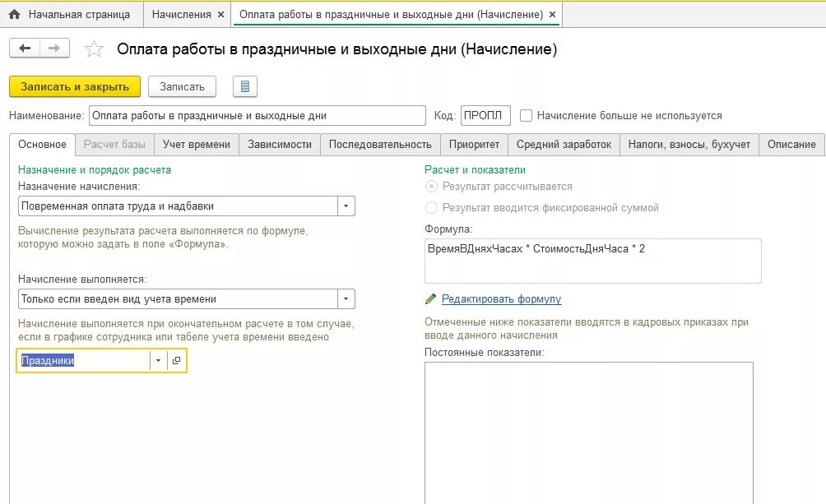Screen dimensions: 826x504
Task: Select radio Результат вводится фиксированной суммой
Action: pyautogui.click(x=430, y=207)
